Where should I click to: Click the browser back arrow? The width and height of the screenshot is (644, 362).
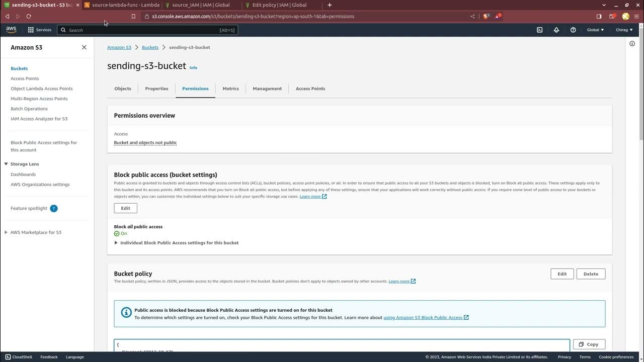coord(7,16)
